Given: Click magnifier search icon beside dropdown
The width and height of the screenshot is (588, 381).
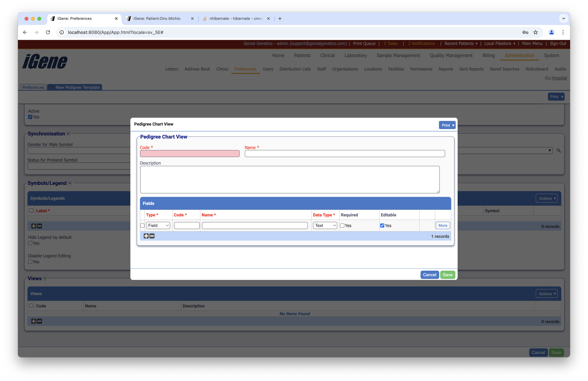Looking at the screenshot, I should click(559, 150).
